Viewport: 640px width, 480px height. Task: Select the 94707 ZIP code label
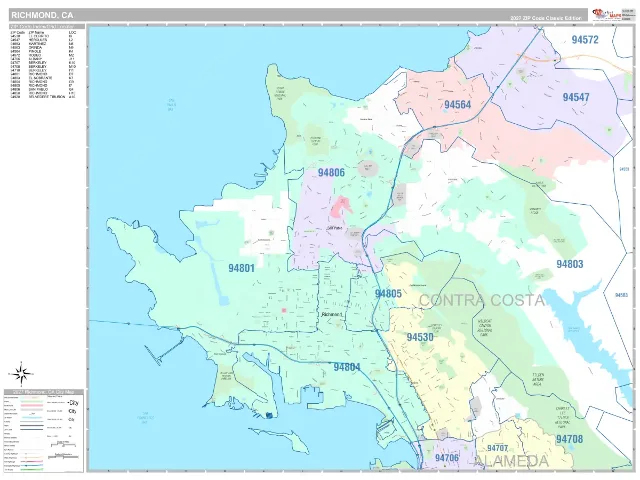pos(498,448)
